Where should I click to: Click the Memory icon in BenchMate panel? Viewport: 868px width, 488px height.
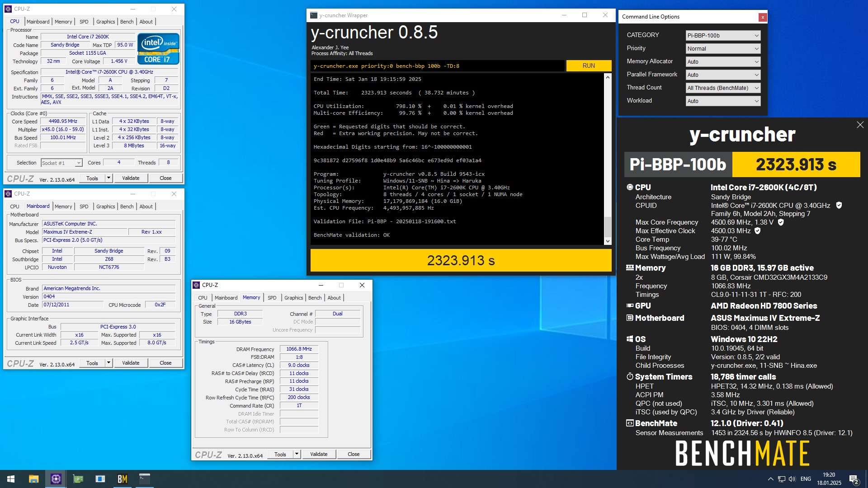[630, 267]
